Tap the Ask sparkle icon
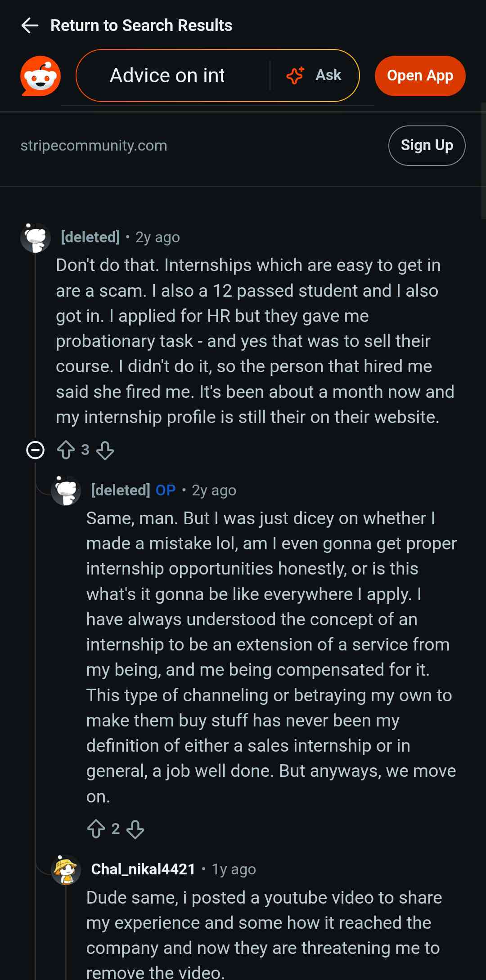This screenshot has width=486, height=980. [295, 76]
